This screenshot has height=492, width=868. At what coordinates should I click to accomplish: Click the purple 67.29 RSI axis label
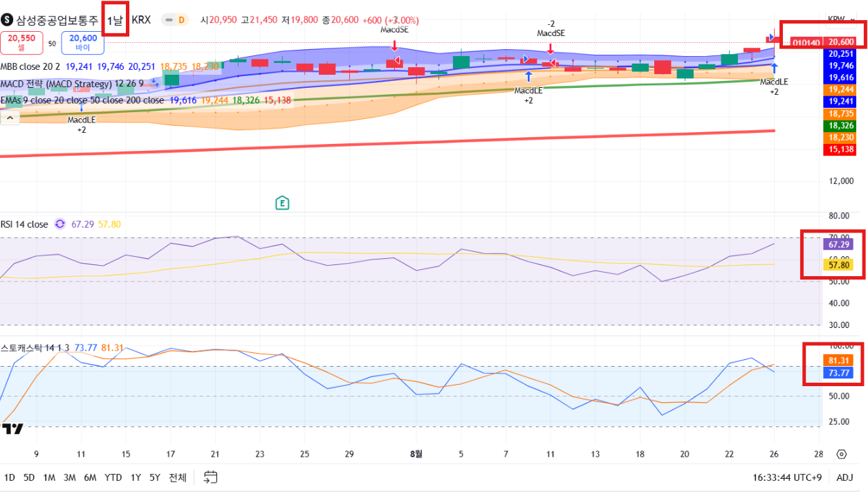[x=838, y=244]
